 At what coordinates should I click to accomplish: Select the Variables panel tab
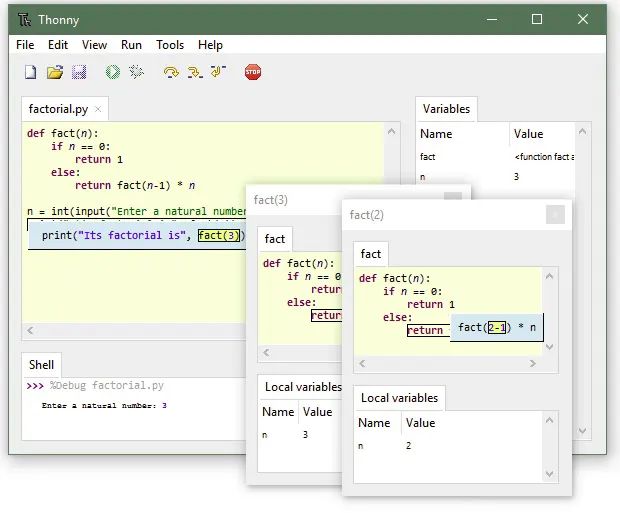[x=446, y=109]
